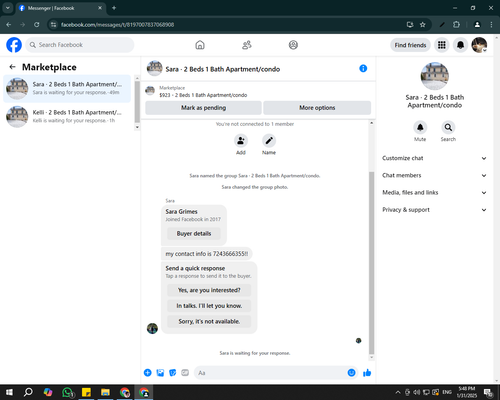The width and height of the screenshot is (500, 400).
Task: Open Windows Start menu
Action: [9, 392]
